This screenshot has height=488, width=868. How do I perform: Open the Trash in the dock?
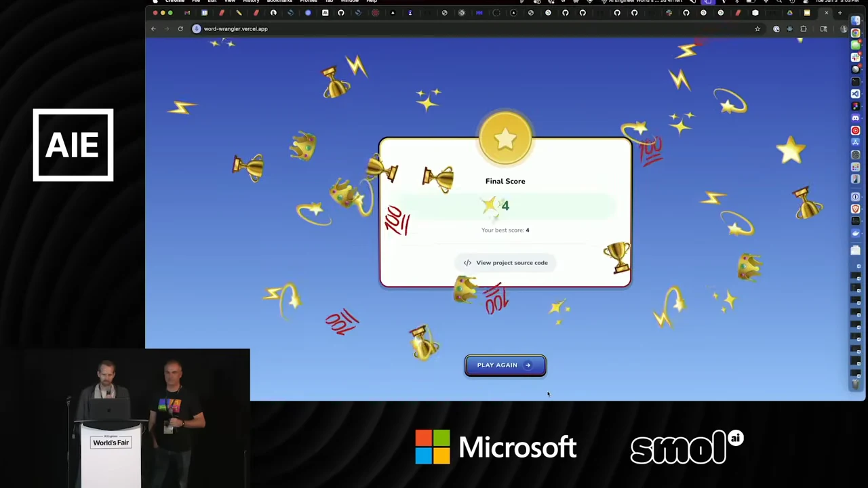coord(856,384)
